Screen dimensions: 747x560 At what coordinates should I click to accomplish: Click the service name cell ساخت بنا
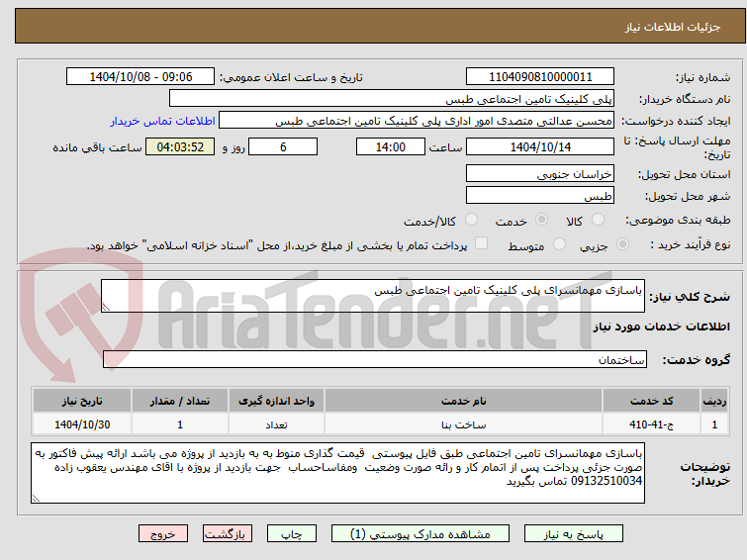coord(464,424)
